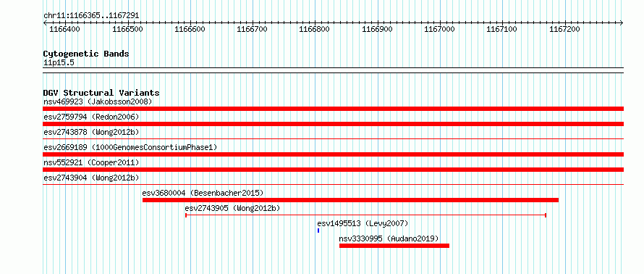
Task: Click ruler position 1166500
Action: (127, 29)
